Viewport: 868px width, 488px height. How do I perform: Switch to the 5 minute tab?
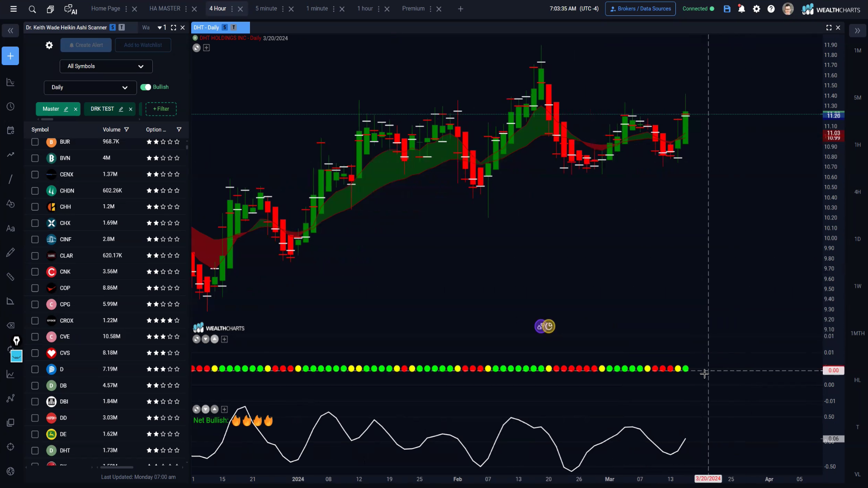coord(266,9)
